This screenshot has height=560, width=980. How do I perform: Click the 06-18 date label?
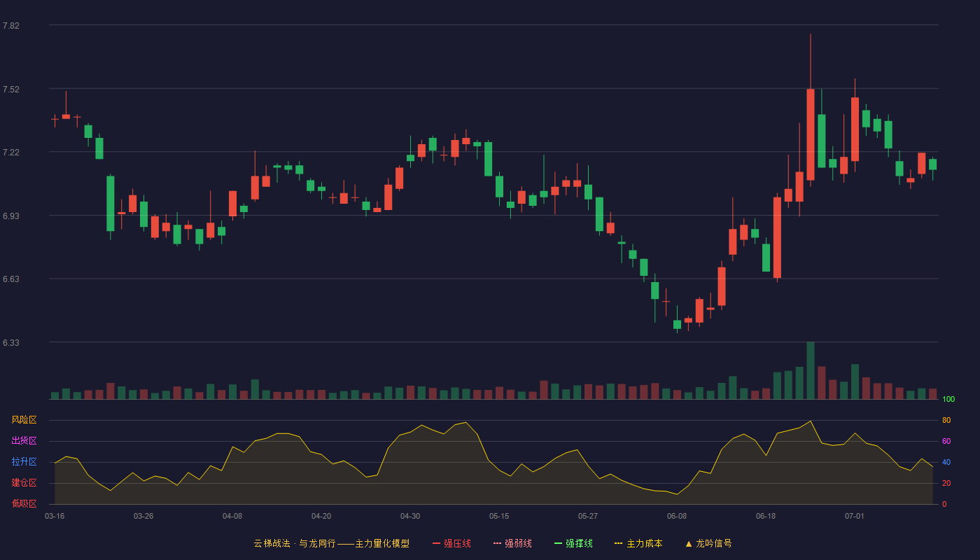[766, 516]
